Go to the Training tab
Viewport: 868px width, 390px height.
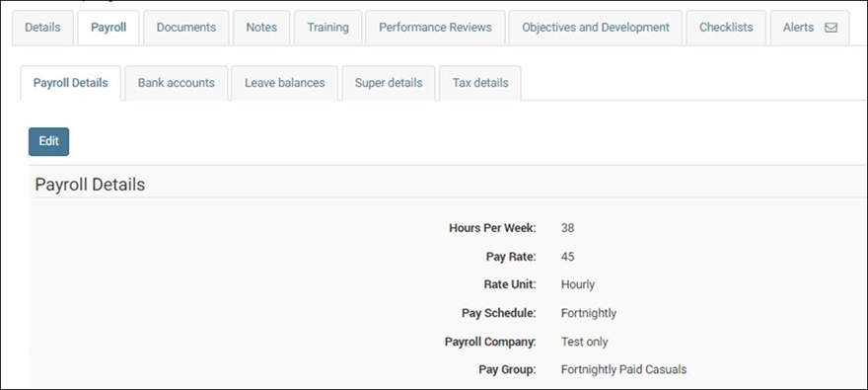pos(327,28)
